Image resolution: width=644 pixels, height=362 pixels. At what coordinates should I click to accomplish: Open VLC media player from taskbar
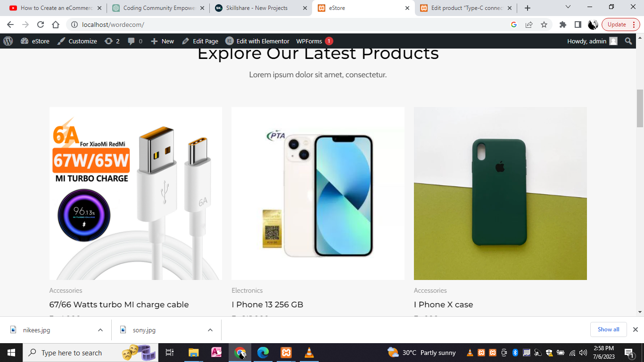pos(309,353)
